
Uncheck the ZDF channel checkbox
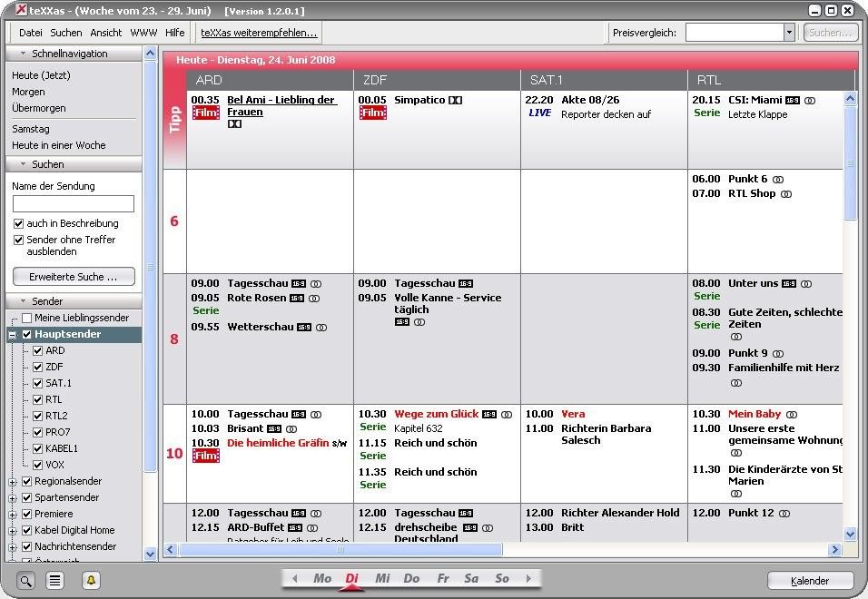[x=37, y=367]
